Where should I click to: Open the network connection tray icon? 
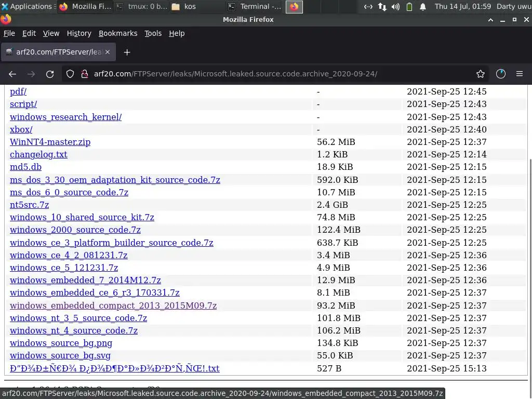pos(368,6)
